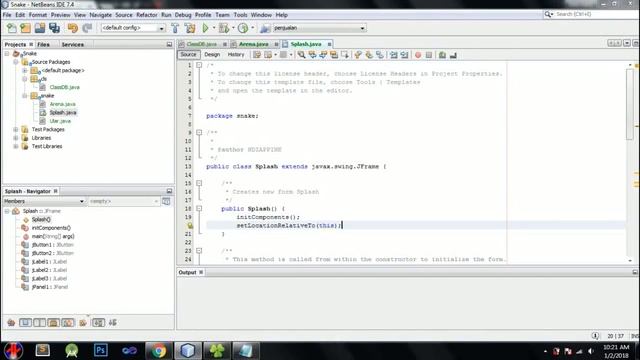
Task: Collapse the Splash constructor code fold on line 18
Action: [199, 209]
